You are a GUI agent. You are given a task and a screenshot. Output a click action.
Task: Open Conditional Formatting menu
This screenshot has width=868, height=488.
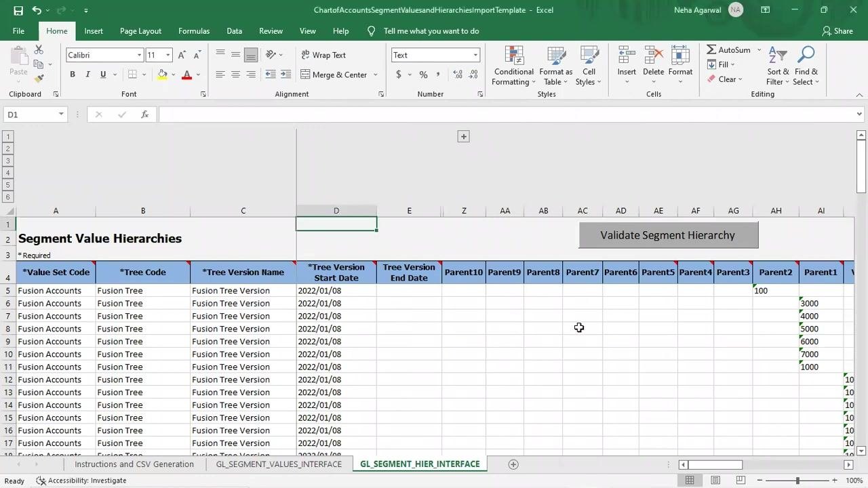point(513,66)
